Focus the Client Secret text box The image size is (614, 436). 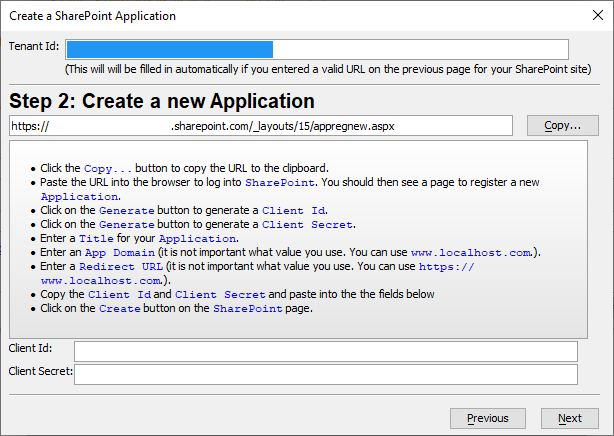(x=326, y=374)
